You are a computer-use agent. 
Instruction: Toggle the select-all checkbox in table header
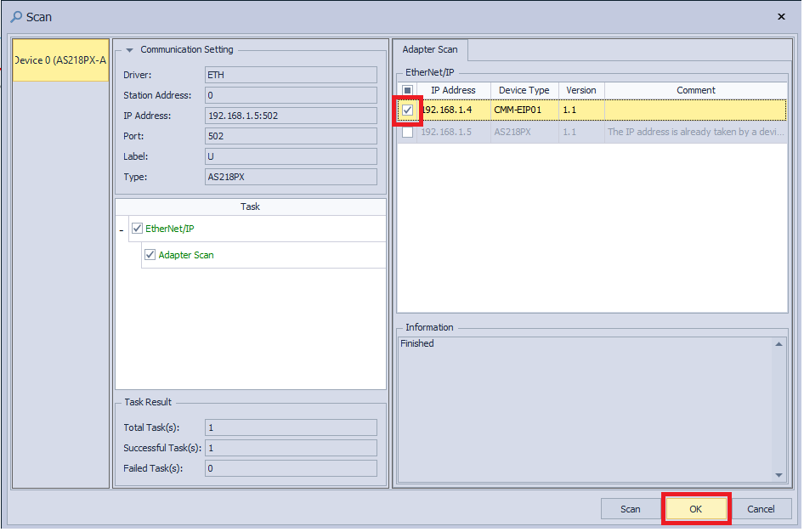pyautogui.click(x=408, y=90)
